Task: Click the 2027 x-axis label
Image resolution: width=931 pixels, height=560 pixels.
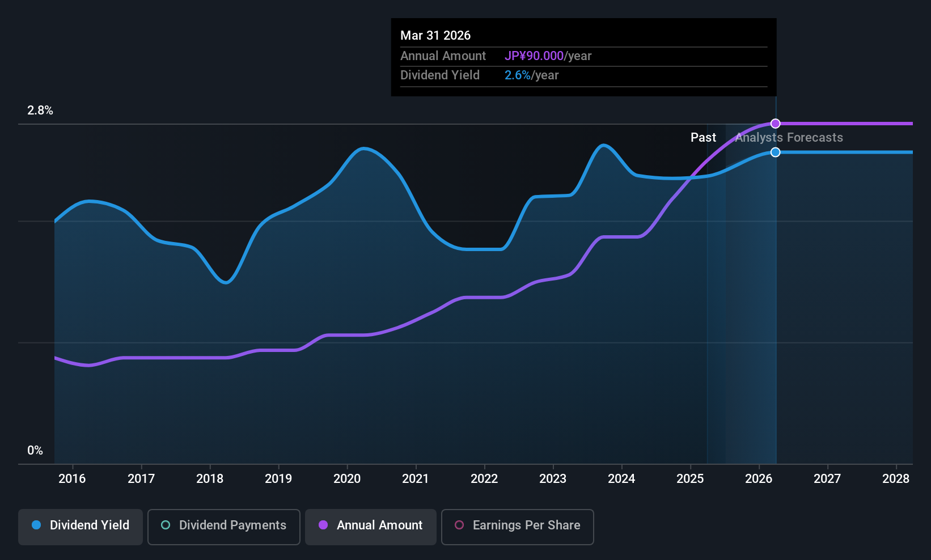Action: 827,479
